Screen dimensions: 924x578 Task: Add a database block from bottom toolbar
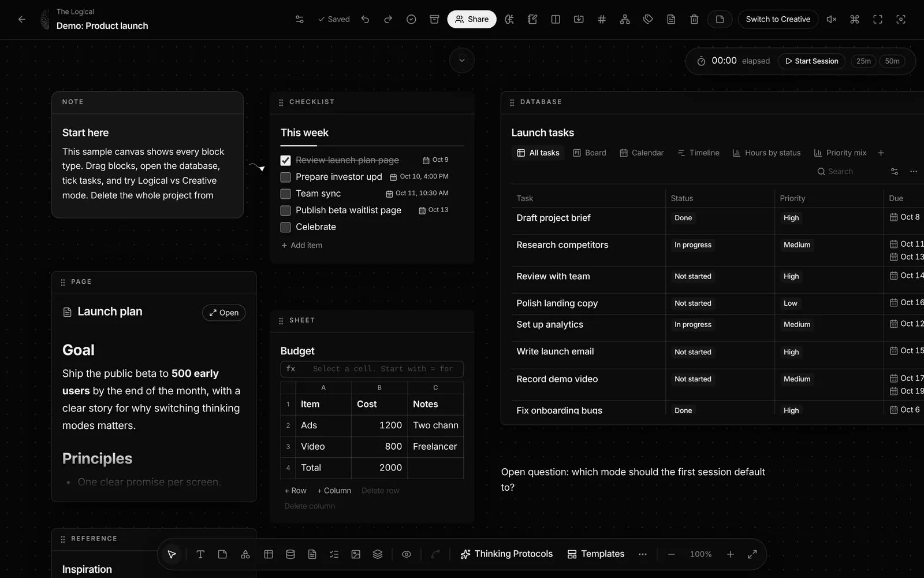point(290,554)
